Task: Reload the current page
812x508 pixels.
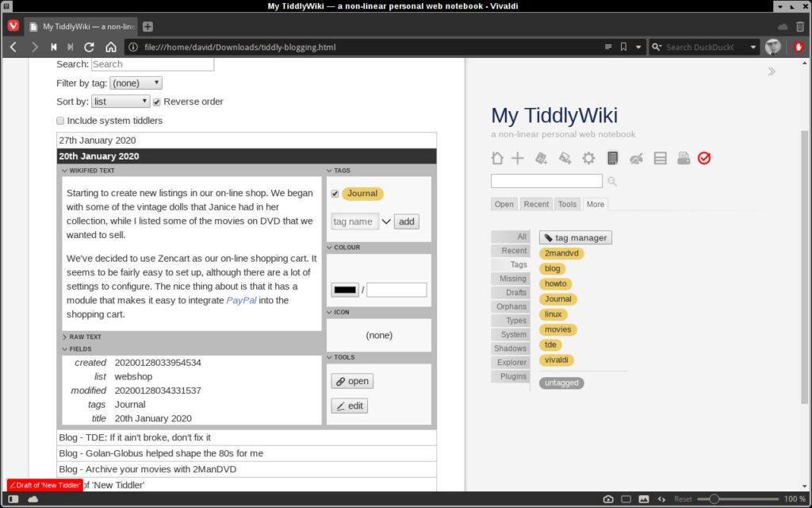Action: [89, 47]
